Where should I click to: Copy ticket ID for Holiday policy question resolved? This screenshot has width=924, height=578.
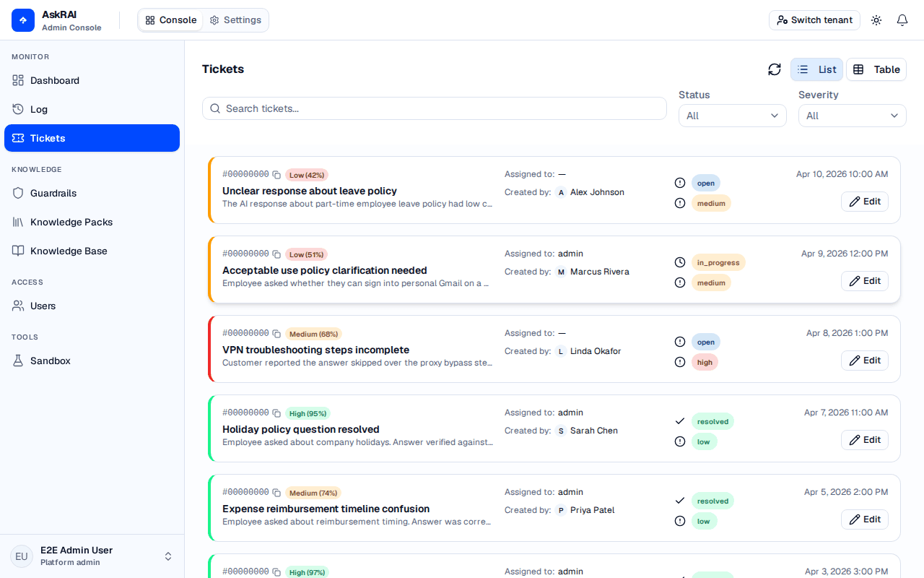[x=276, y=413]
